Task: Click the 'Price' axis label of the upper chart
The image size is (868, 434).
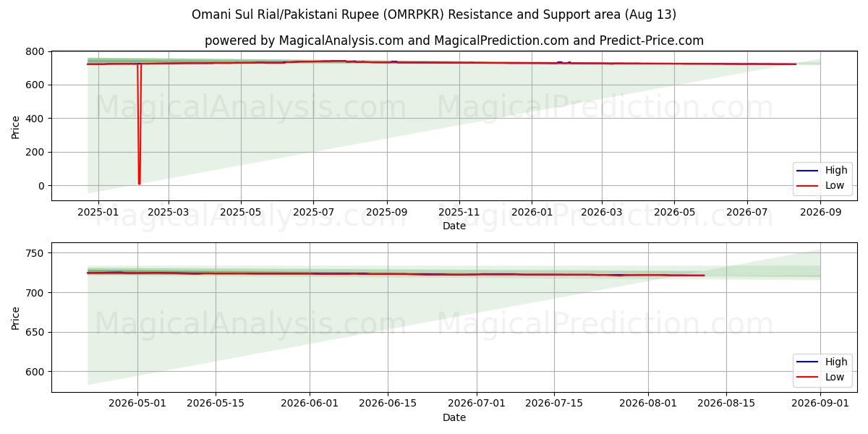Action: coord(16,127)
